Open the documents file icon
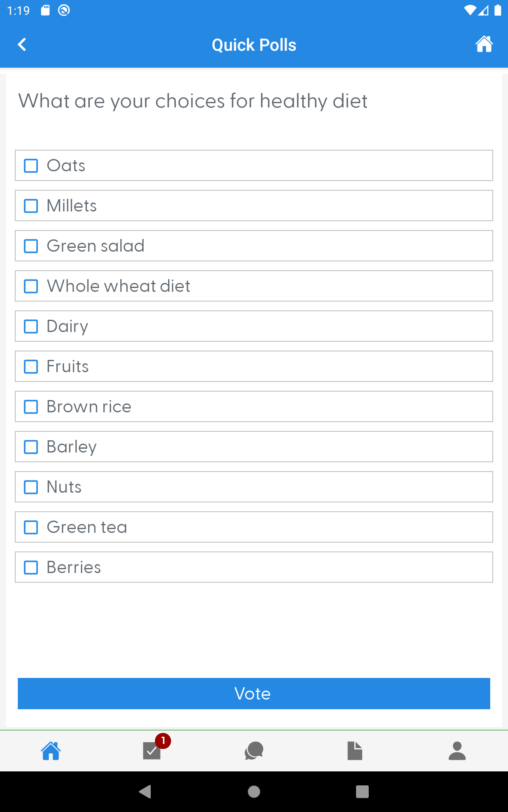The image size is (508, 812). tap(355, 751)
